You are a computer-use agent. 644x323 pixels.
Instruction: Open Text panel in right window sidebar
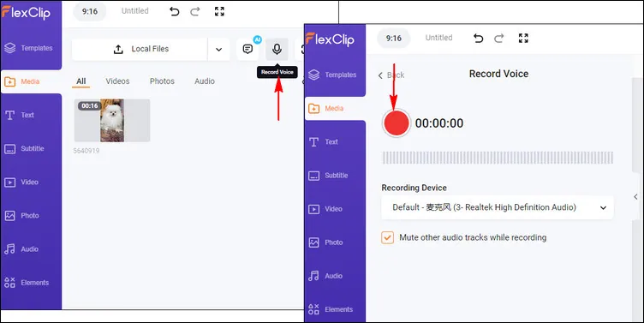pos(335,141)
